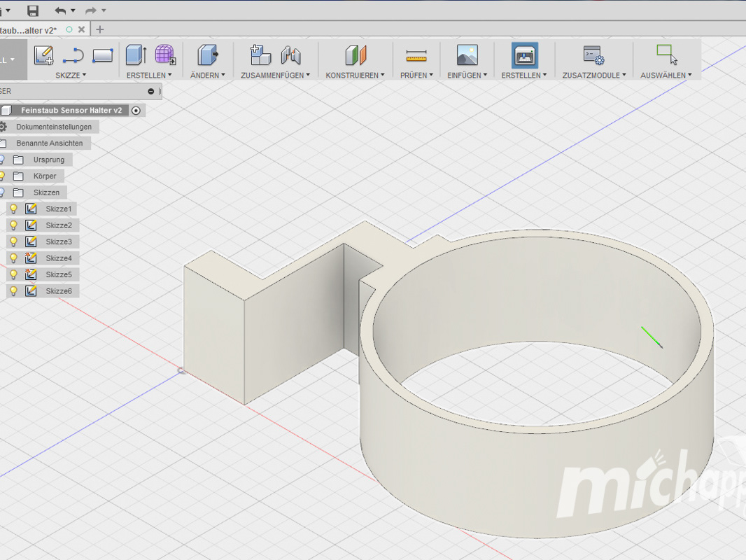The width and height of the screenshot is (746, 560).
Task: Select Skizze5 in the browser tree
Action: click(x=59, y=274)
